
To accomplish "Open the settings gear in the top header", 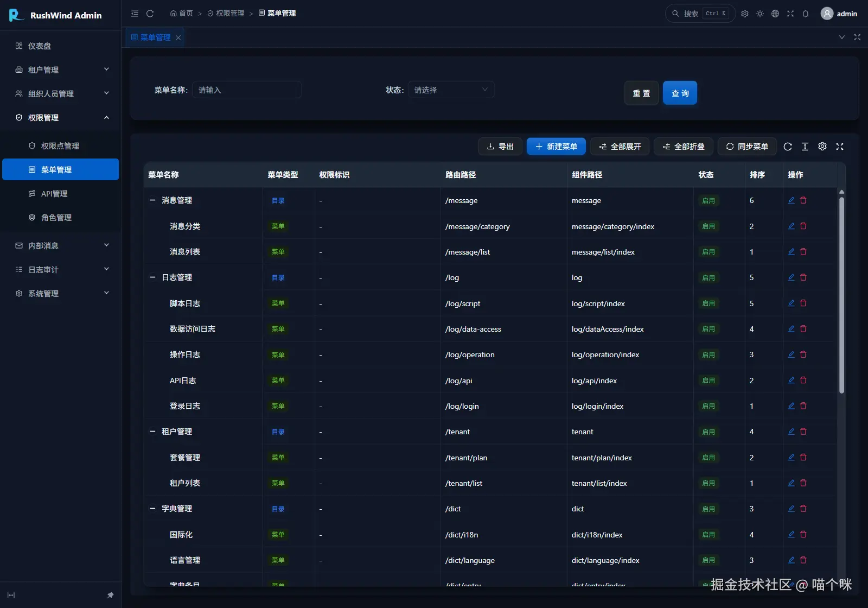I will (x=745, y=14).
